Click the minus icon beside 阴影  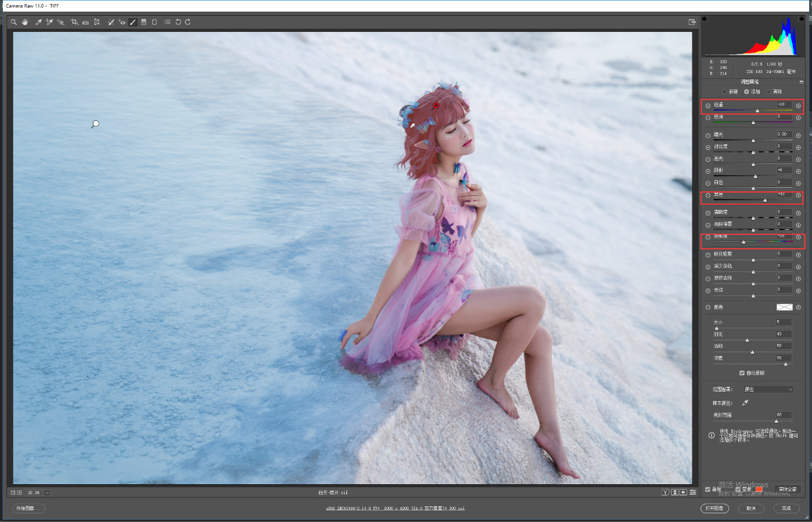tap(708, 171)
